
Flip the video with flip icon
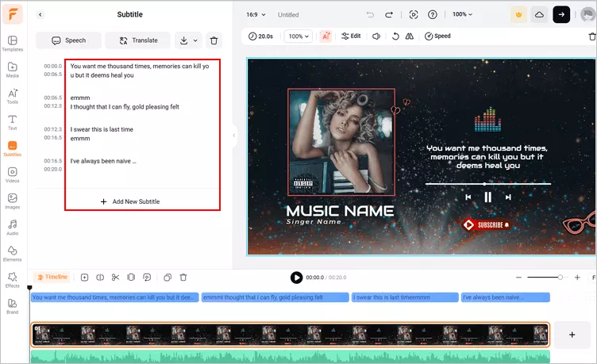tap(410, 36)
